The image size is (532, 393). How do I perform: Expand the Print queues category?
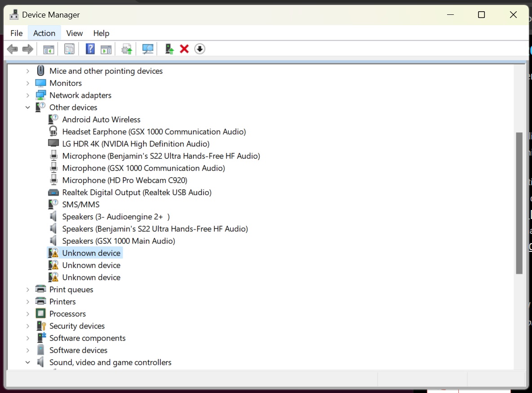27,289
